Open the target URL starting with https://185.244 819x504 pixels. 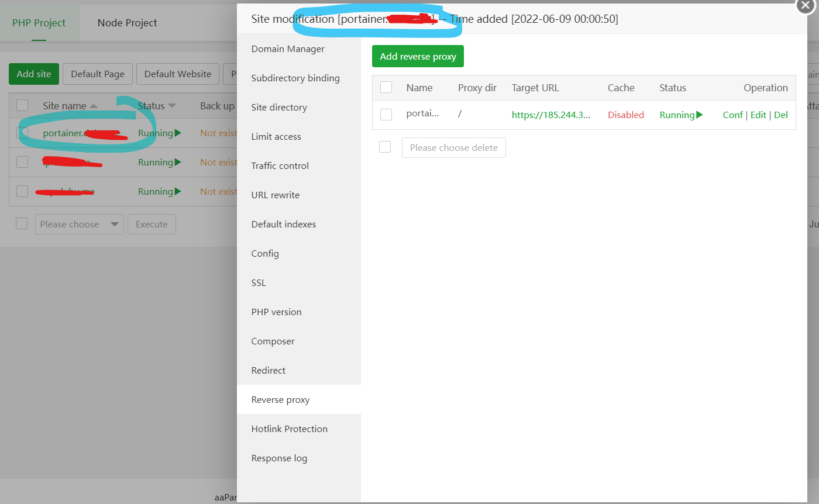pos(551,115)
